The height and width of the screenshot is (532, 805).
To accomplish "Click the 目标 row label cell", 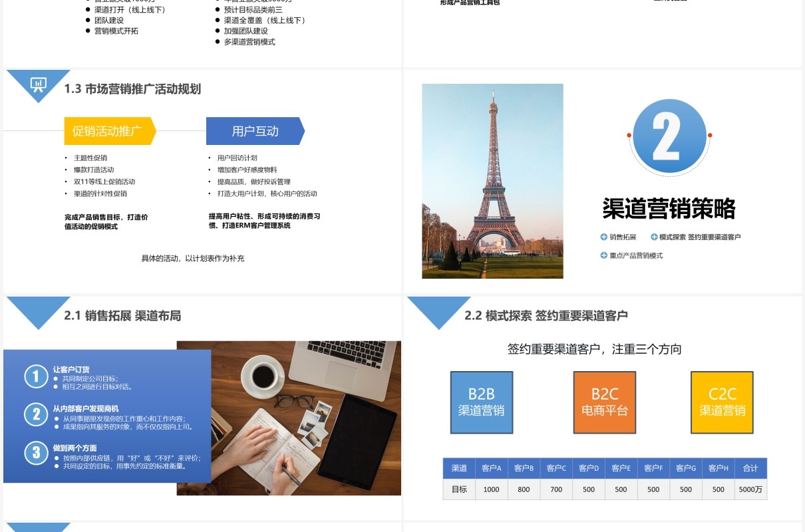I will point(459,489).
